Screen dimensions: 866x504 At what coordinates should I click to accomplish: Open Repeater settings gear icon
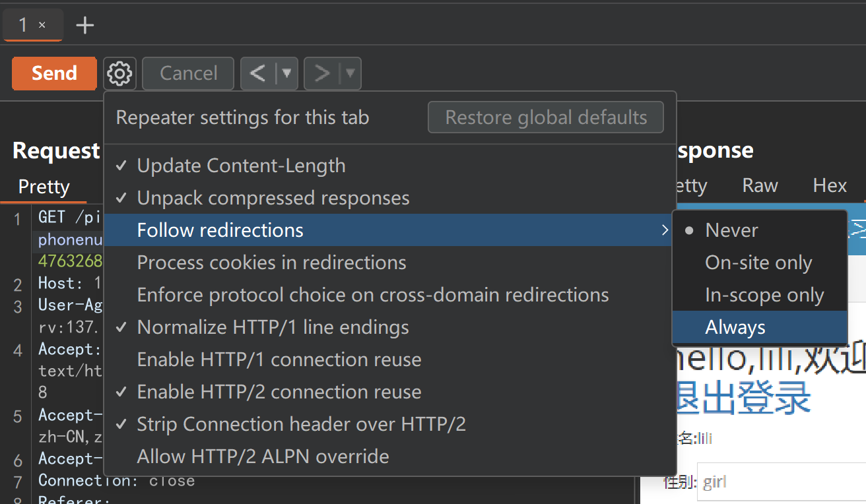[119, 73]
